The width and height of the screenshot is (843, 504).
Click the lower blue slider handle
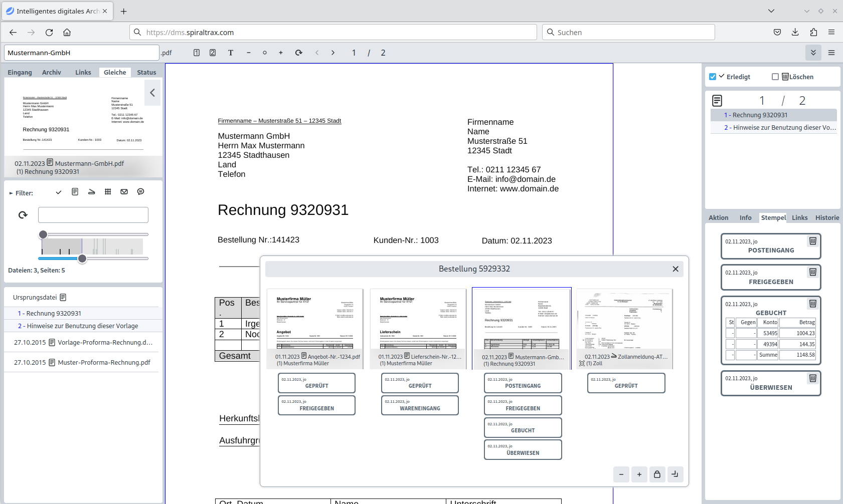pyautogui.click(x=82, y=259)
